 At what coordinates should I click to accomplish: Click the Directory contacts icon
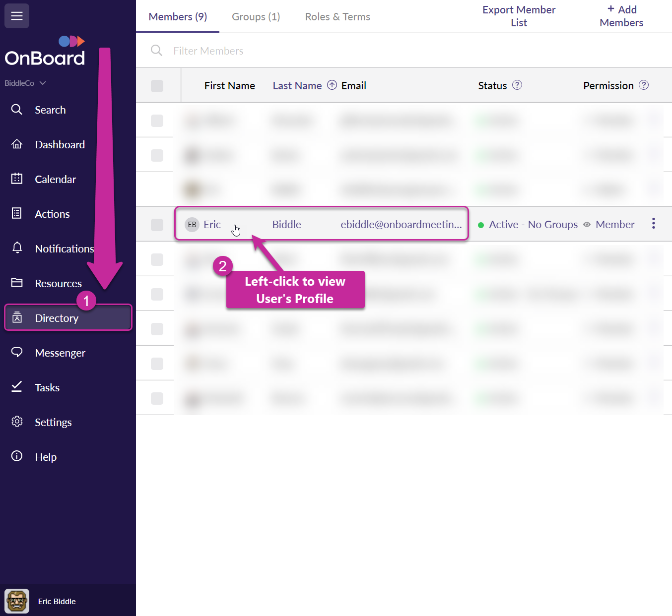coord(17,318)
